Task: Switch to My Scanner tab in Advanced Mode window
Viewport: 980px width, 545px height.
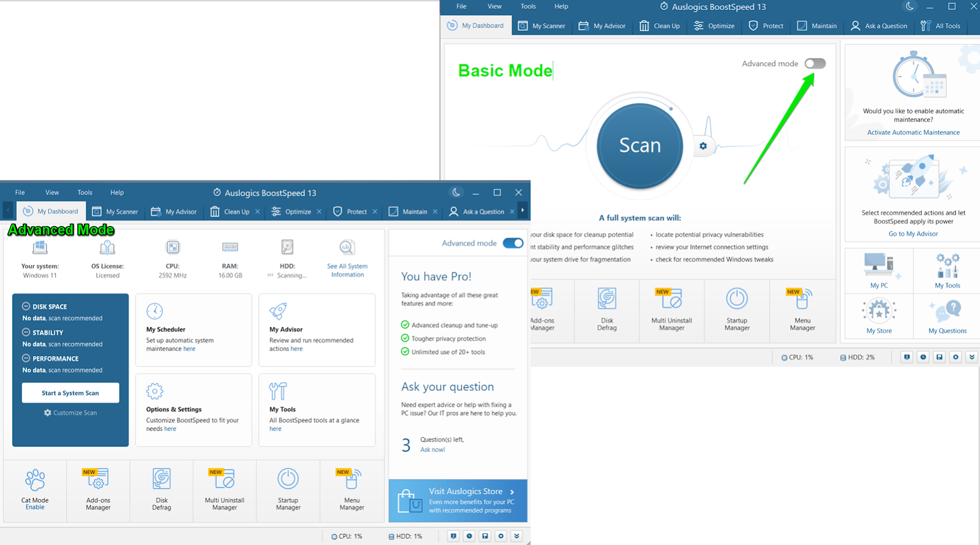Action: click(x=115, y=212)
